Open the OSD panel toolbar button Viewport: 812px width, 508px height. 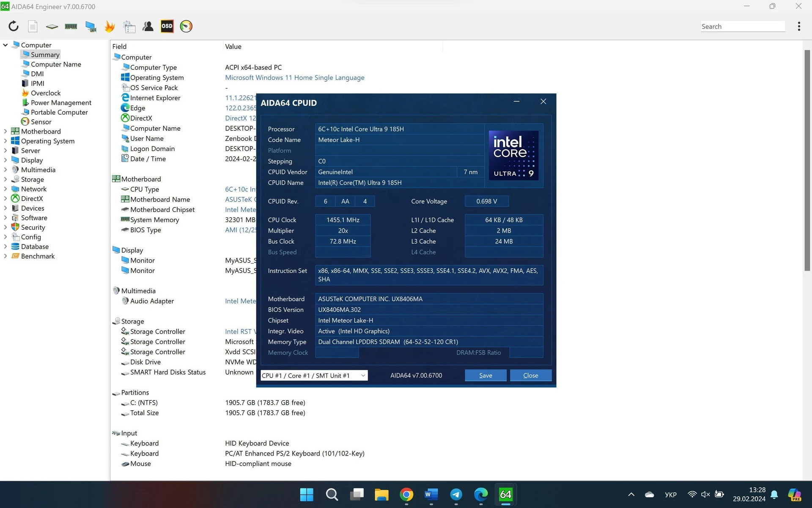(x=167, y=26)
